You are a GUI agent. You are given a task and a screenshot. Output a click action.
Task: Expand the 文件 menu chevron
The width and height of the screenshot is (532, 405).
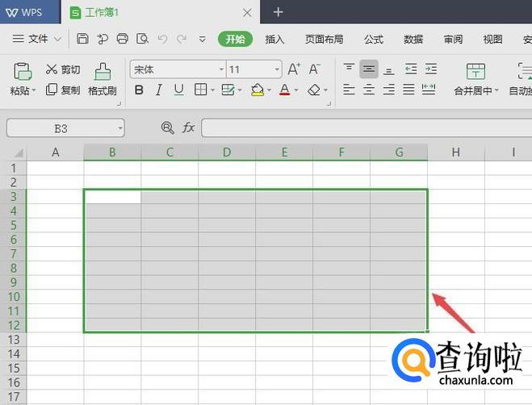[x=57, y=39]
